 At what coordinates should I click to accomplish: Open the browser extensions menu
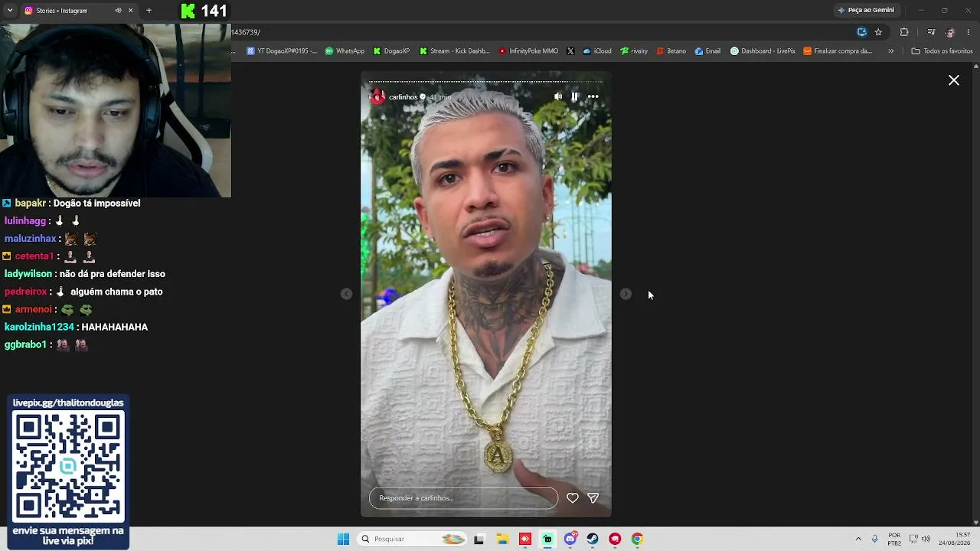pyautogui.click(x=904, y=32)
